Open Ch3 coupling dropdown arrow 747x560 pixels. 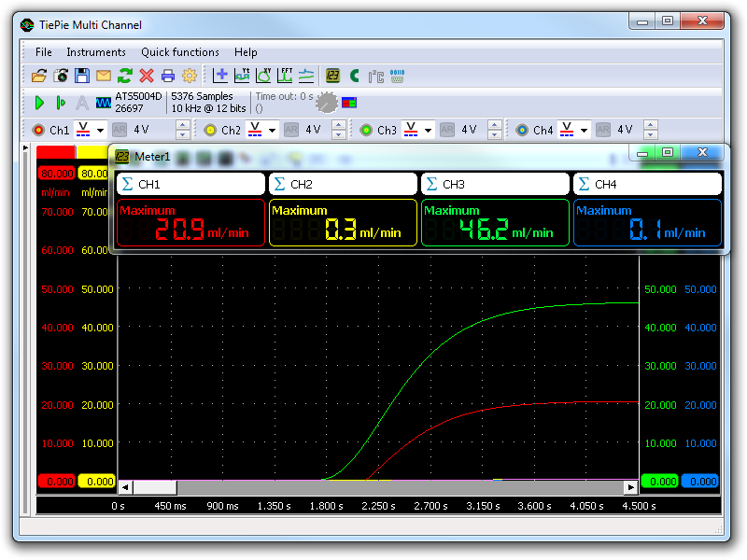(429, 130)
